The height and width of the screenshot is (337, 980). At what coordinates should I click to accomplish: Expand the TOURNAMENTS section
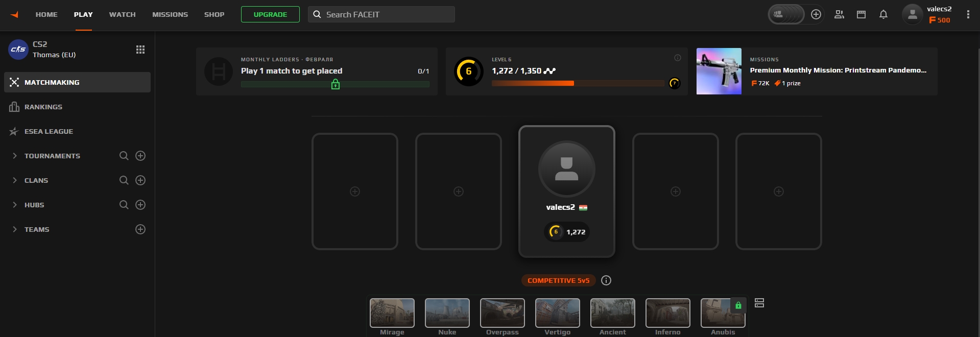(14, 156)
